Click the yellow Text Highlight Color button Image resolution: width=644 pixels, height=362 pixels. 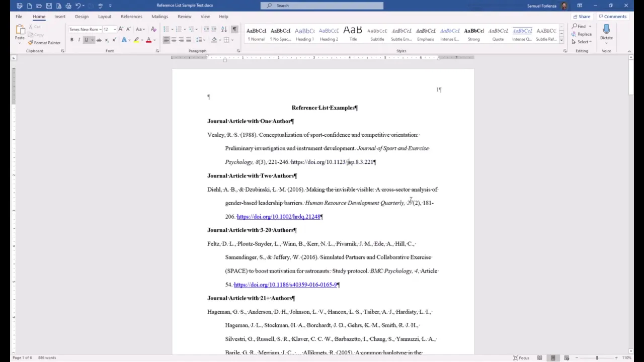coord(136,40)
